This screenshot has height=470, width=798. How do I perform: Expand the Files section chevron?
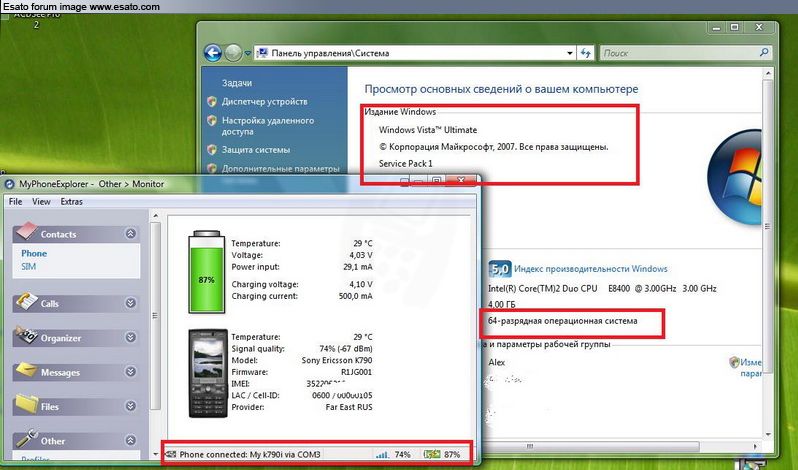131,406
